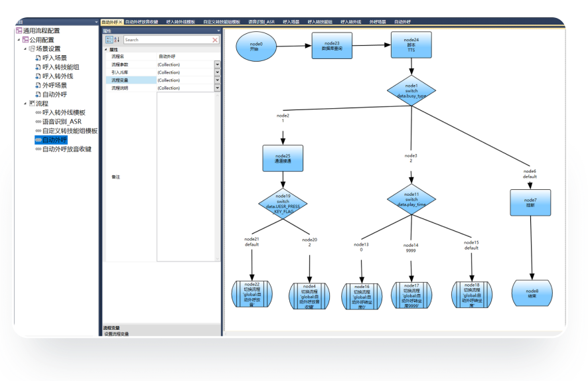Open 呼入转技能组 in the scene tree
The image size is (588, 381).
(60, 67)
